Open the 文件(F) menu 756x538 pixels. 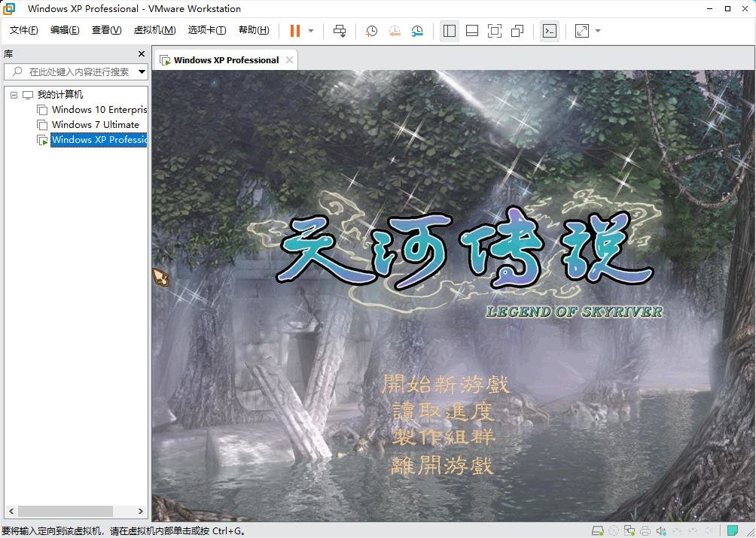[23, 30]
